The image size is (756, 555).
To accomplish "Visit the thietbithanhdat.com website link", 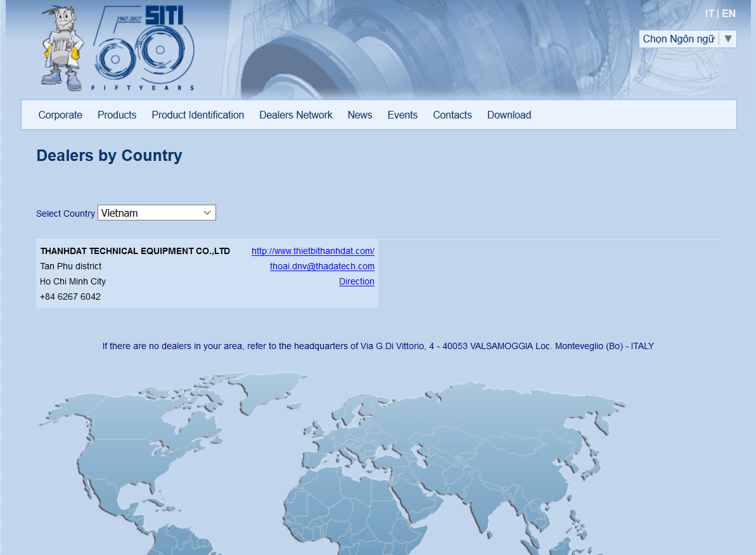I will [312, 251].
